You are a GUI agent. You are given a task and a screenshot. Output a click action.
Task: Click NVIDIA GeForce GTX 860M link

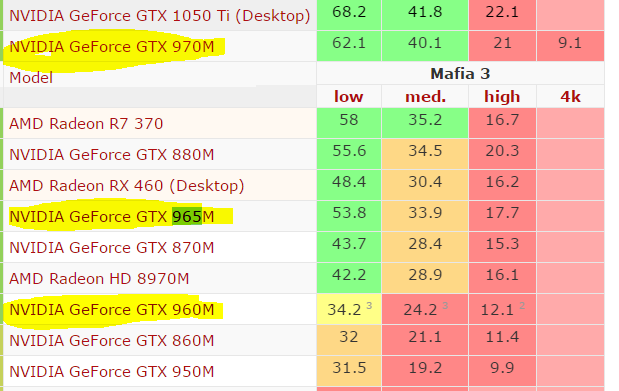[112, 340]
